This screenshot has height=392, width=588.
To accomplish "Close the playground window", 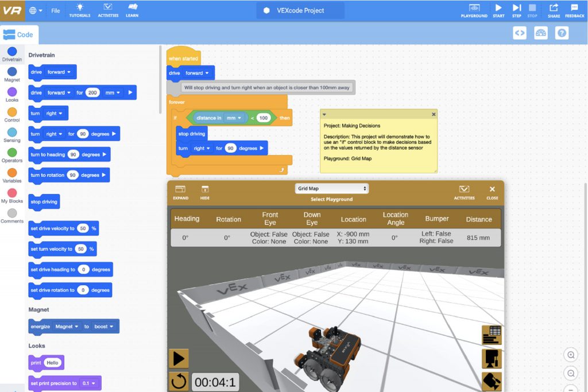I will pyautogui.click(x=492, y=192).
